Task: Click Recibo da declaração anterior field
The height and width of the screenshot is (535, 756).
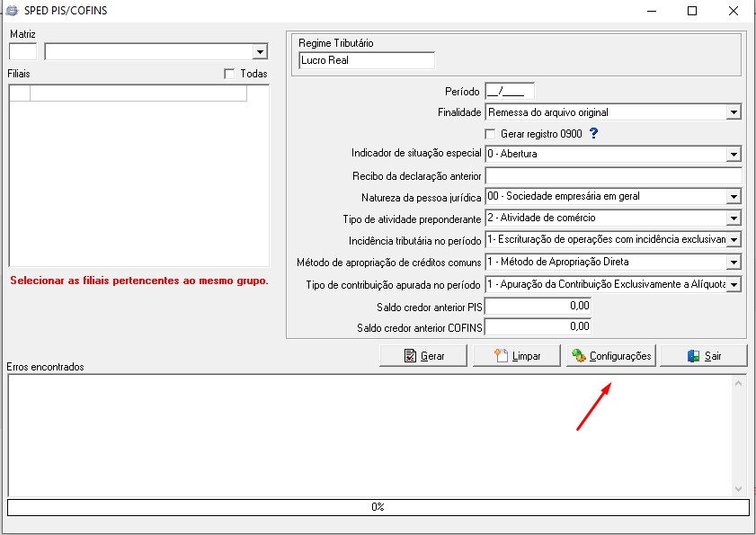Action: coord(613,175)
